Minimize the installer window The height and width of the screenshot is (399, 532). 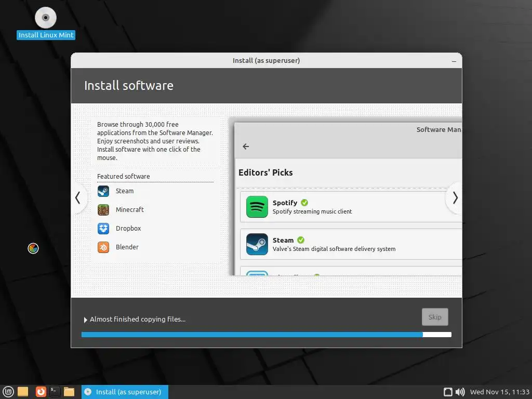tap(454, 61)
